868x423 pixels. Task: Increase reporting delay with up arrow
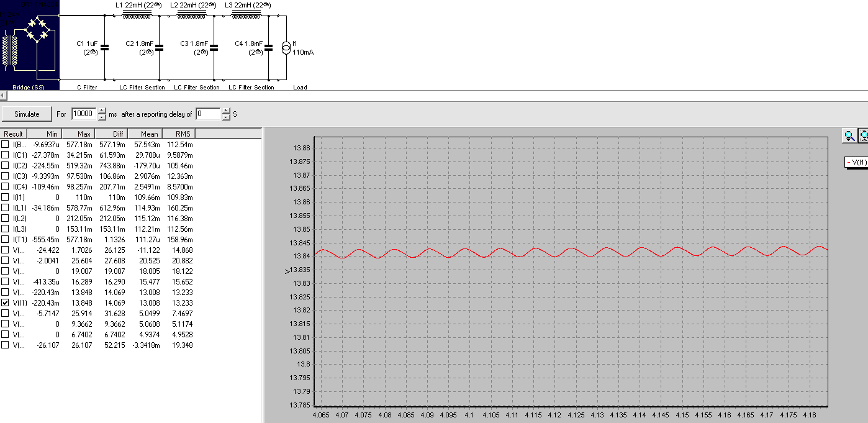pos(225,111)
